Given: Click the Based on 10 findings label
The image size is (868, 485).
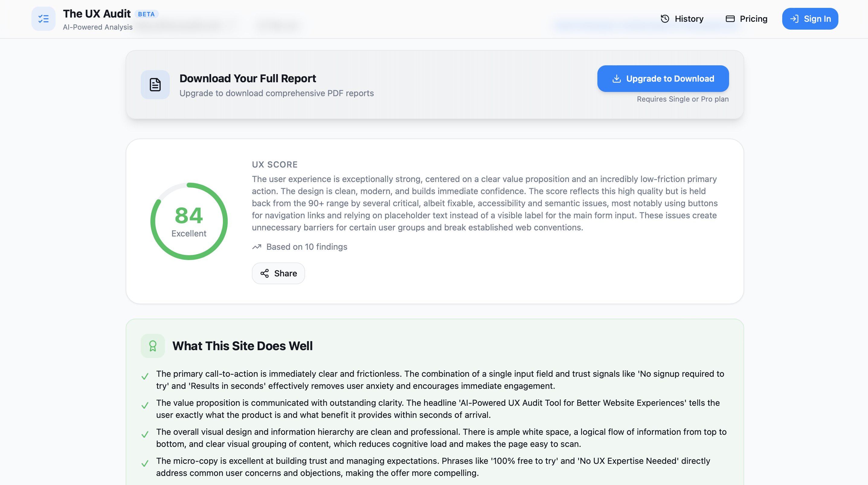Looking at the screenshot, I should pyautogui.click(x=307, y=247).
